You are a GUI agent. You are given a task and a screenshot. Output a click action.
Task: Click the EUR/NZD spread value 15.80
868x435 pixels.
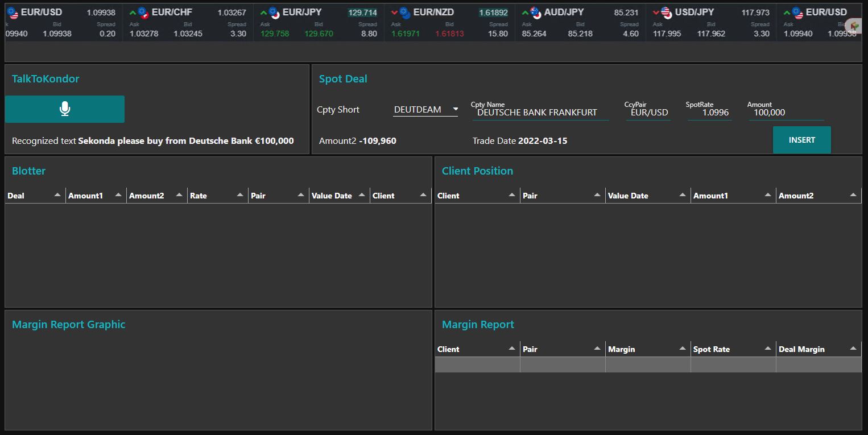click(x=498, y=34)
